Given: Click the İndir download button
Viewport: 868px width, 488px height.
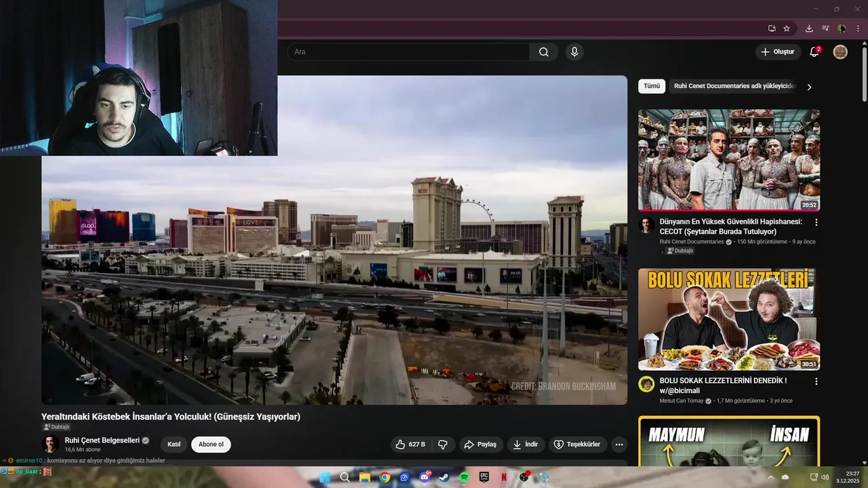Looking at the screenshot, I should tap(526, 445).
